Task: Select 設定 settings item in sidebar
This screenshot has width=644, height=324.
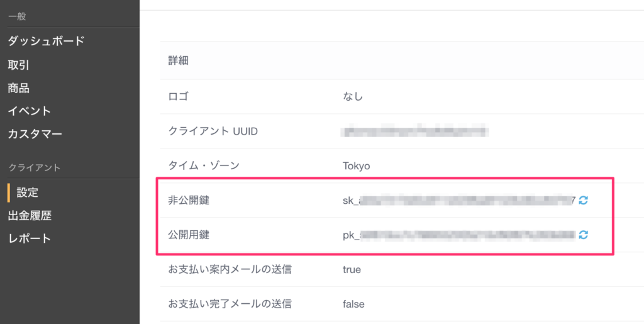Action: (28, 193)
